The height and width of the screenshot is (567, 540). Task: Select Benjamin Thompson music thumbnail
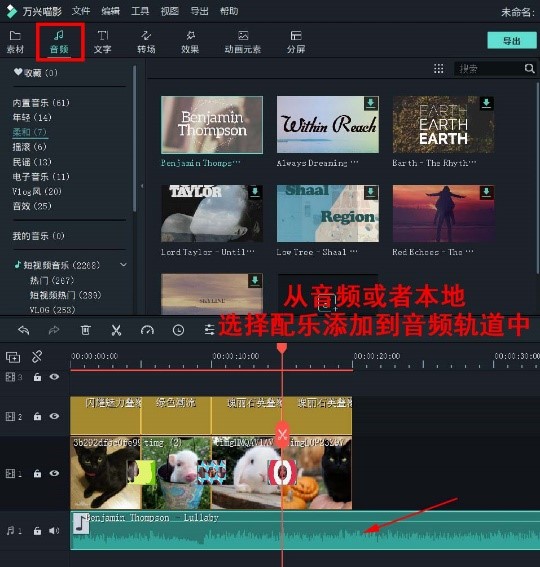212,125
